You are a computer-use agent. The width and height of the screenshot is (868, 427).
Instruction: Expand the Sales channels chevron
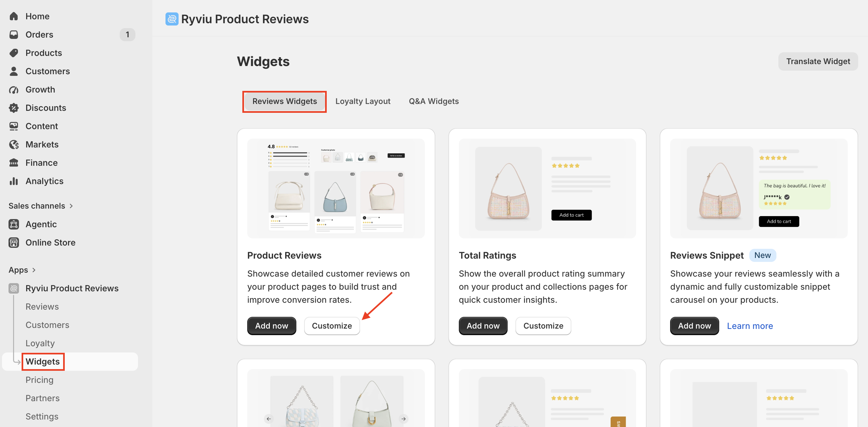71,206
